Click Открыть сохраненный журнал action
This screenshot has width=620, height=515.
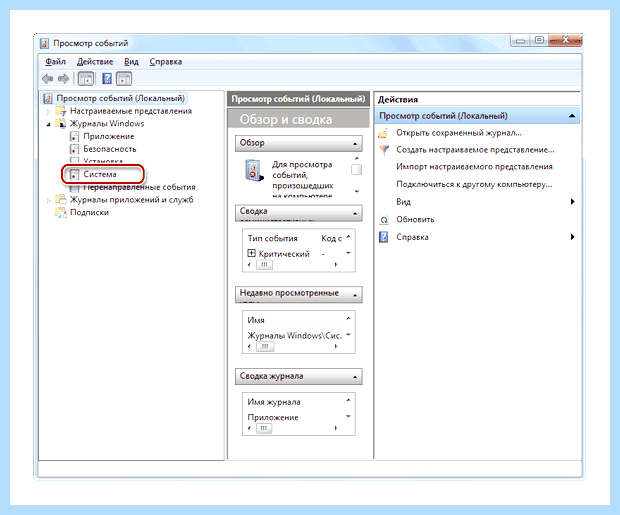pyautogui.click(x=459, y=133)
